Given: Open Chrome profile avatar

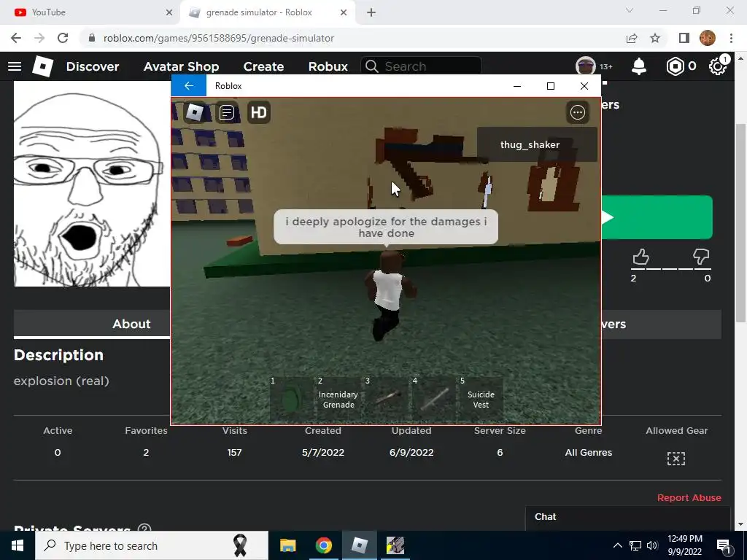Looking at the screenshot, I should (x=708, y=38).
